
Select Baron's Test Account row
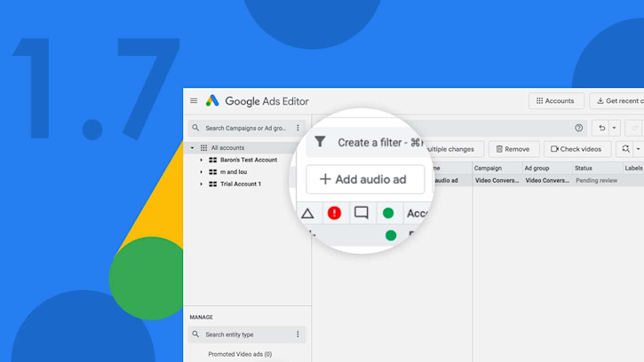[249, 160]
